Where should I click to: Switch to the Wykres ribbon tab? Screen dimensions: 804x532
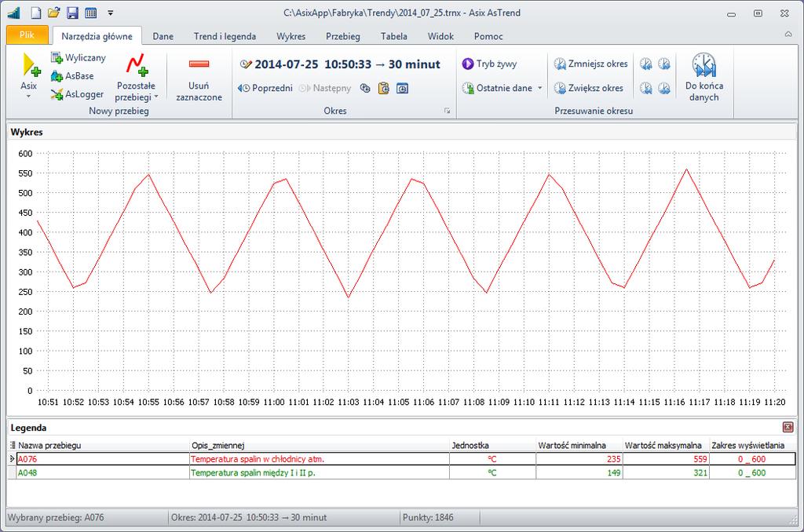click(x=291, y=36)
